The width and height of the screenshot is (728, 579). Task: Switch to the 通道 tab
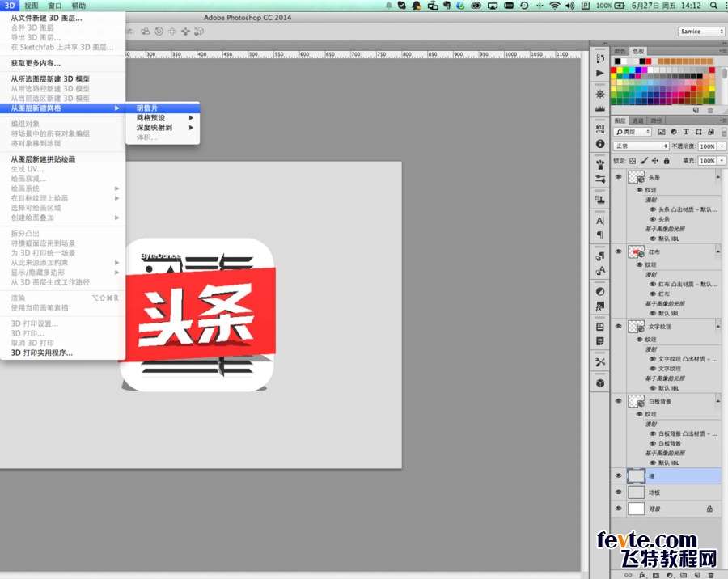(638, 120)
